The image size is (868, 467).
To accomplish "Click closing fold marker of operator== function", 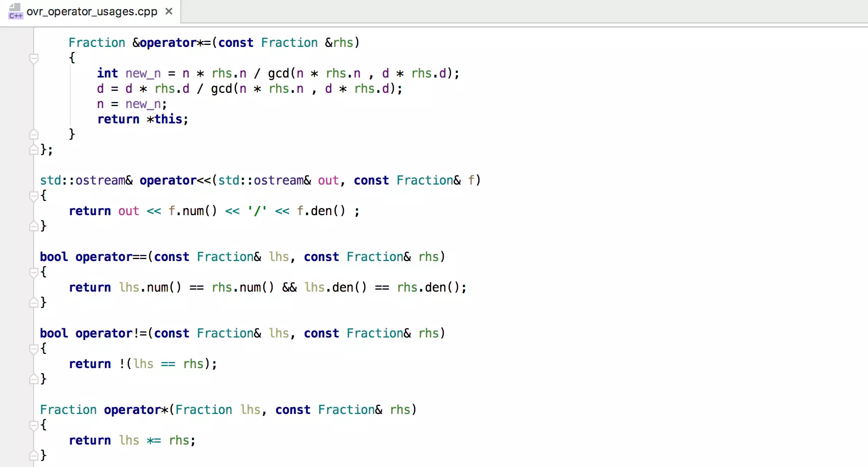I will [34, 302].
